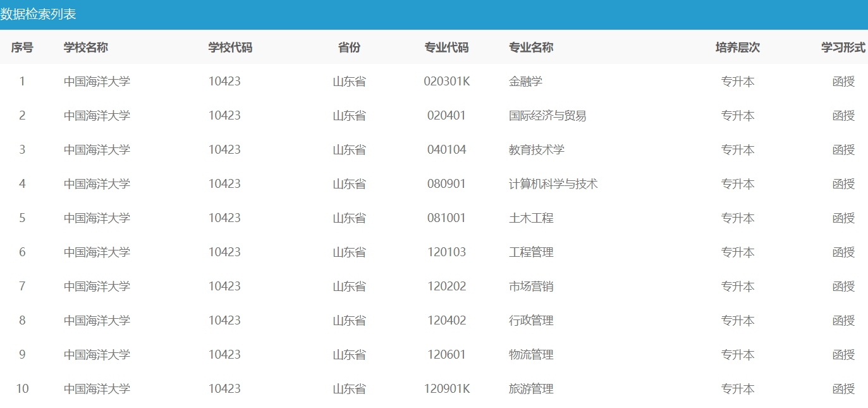Click 山东省 in the 物流管理 row

(350, 355)
